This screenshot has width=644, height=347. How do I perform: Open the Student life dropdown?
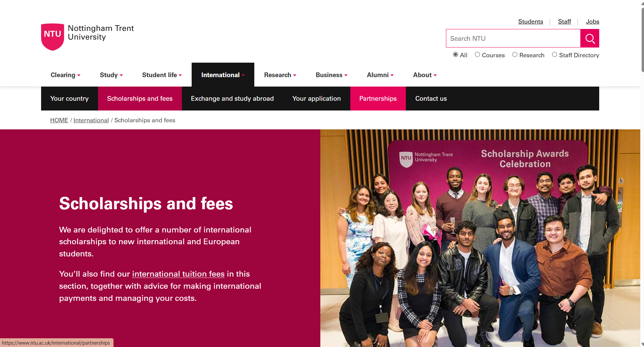(x=162, y=75)
